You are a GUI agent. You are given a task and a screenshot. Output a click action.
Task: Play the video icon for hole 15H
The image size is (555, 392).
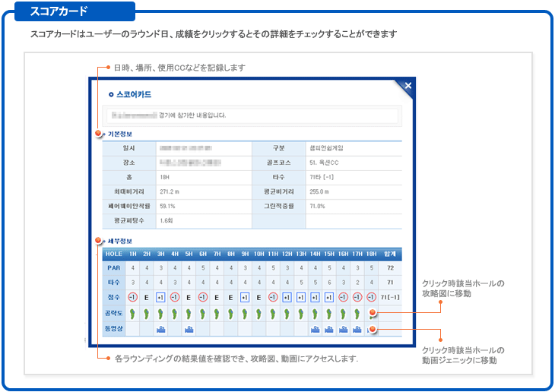[x=328, y=329]
